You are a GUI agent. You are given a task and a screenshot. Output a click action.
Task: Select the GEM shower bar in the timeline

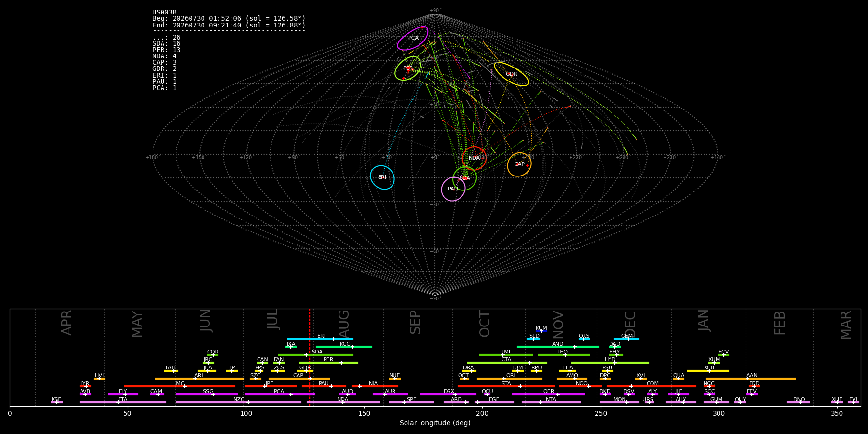(626, 339)
